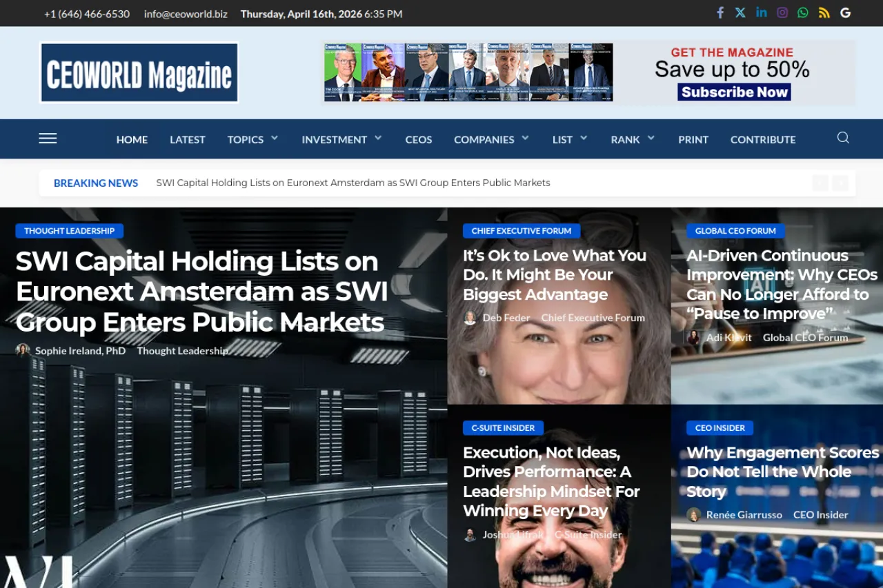Viewport: 883px width, 588px height.
Task: Open the Facebook social icon
Action: [x=720, y=13]
